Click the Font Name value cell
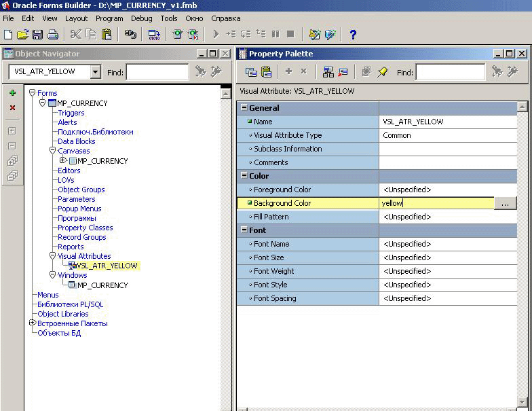The width and height of the screenshot is (532, 411). click(x=448, y=244)
